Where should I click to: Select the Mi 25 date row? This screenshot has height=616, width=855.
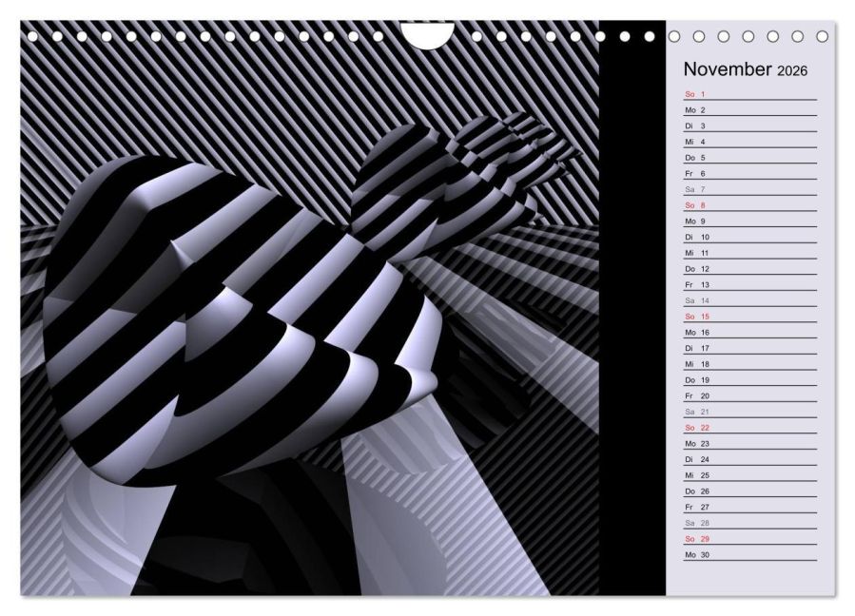[750, 475]
